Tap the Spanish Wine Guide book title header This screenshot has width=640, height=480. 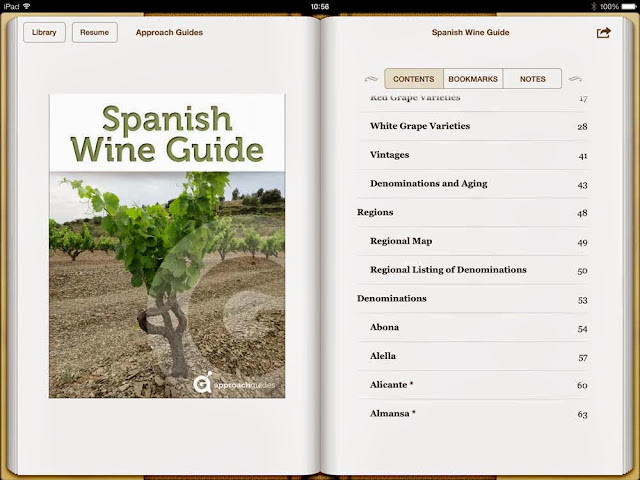[x=471, y=32]
